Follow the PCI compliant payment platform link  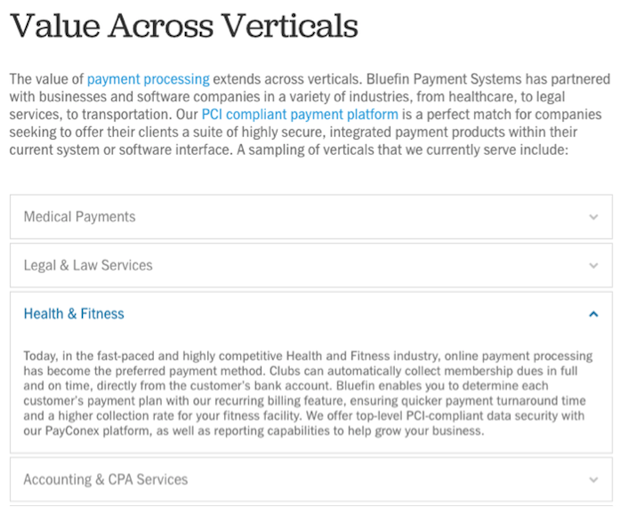pyautogui.click(x=300, y=114)
